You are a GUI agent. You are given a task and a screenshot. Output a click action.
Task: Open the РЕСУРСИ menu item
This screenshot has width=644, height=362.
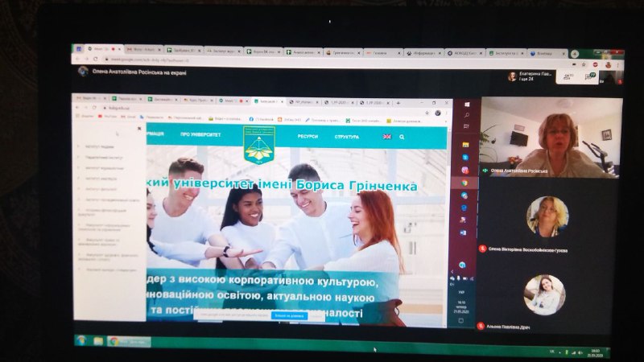click(308, 137)
